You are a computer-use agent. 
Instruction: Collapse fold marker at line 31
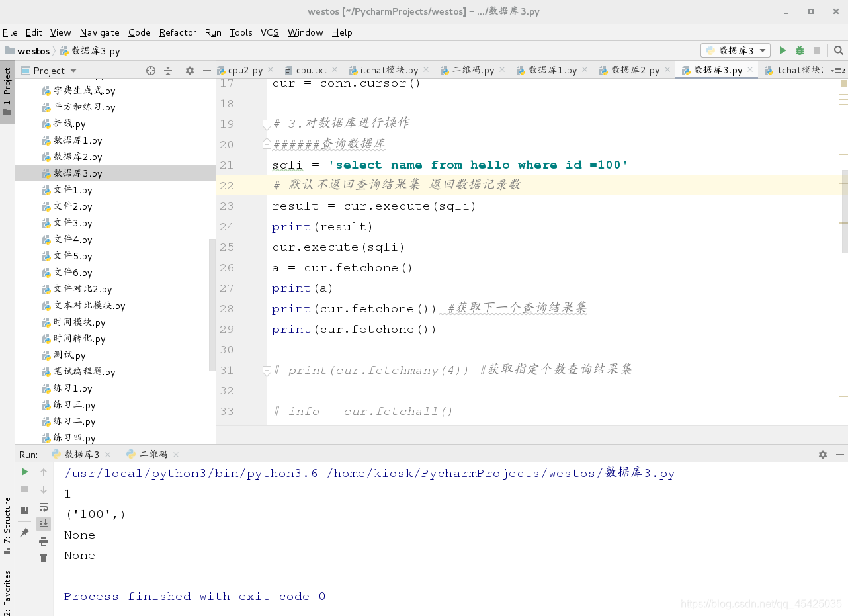pyautogui.click(x=267, y=370)
